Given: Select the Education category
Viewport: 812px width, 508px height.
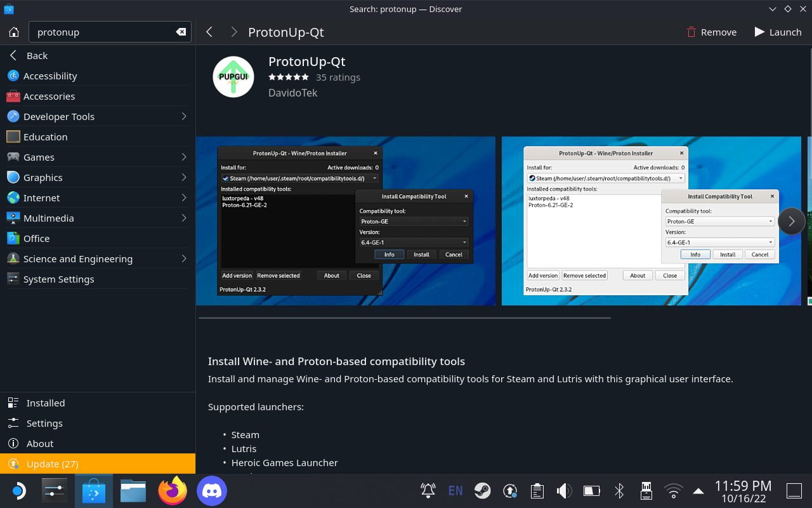Looking at the screenshot, I should coord(98,137).
